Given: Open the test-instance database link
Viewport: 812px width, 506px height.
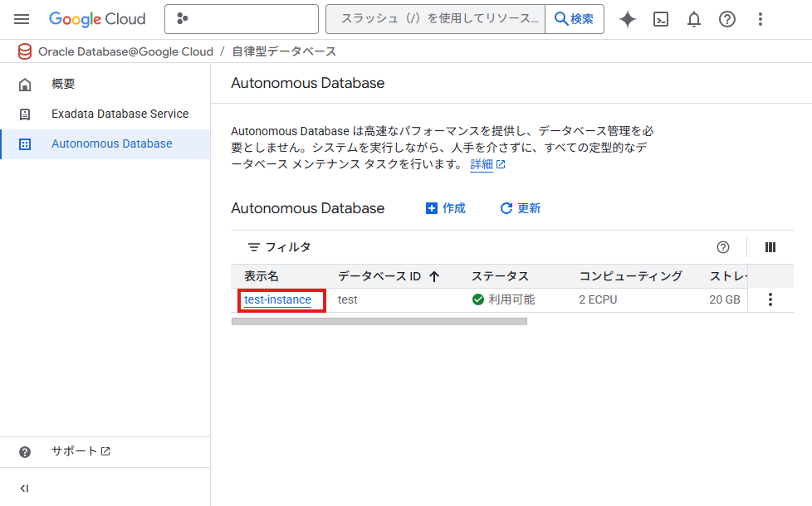Looking at the screenshot, I should tap(277, 299).
